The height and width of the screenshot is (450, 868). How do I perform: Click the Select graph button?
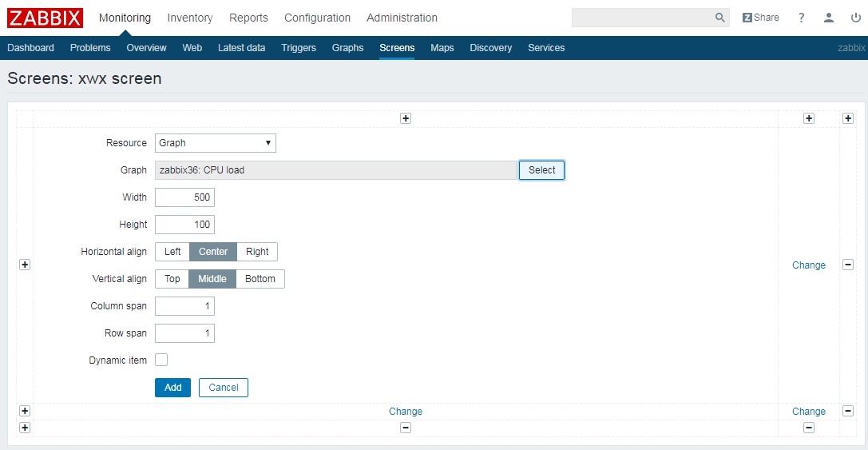pos(541,170)
